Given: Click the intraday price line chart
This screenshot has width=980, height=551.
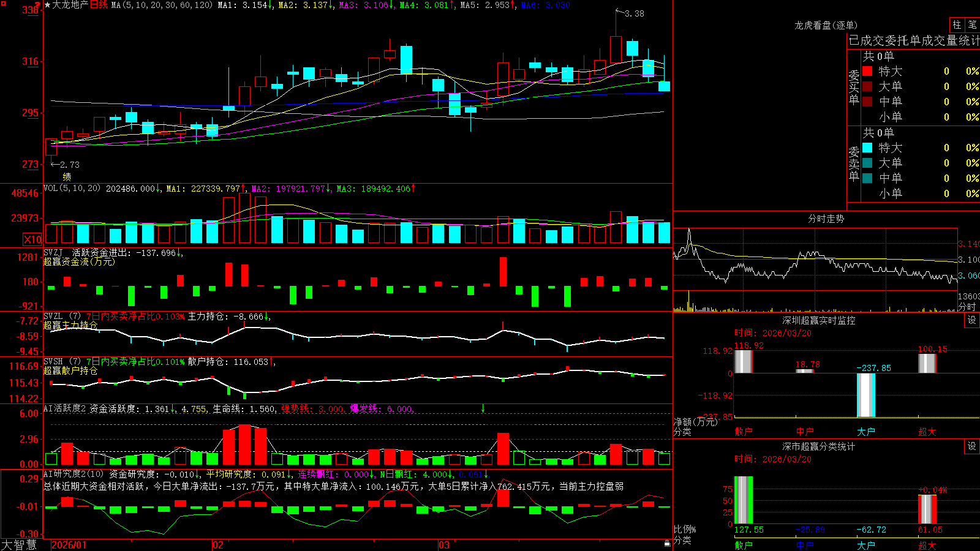Looking at the screenshot, I should pos(815,259).
